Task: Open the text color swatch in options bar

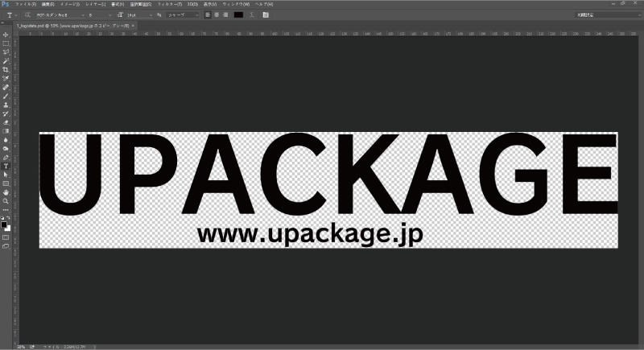Action: point(238,14)
